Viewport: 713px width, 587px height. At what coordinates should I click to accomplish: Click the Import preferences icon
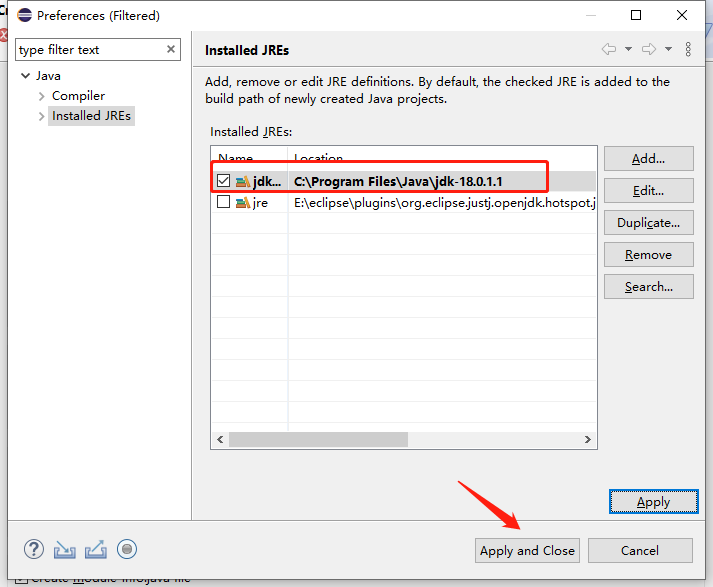pos(65,549)
